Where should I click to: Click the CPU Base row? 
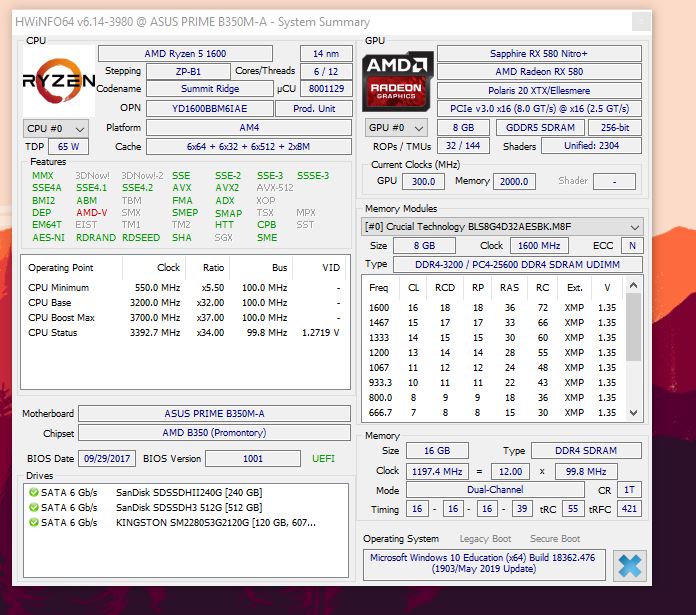pos(184,303)
